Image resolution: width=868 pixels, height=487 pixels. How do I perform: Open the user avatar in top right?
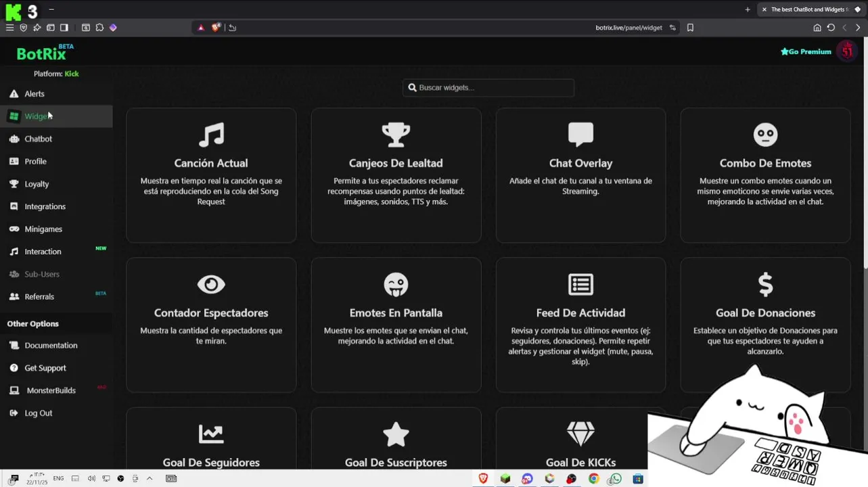(847, 51)
